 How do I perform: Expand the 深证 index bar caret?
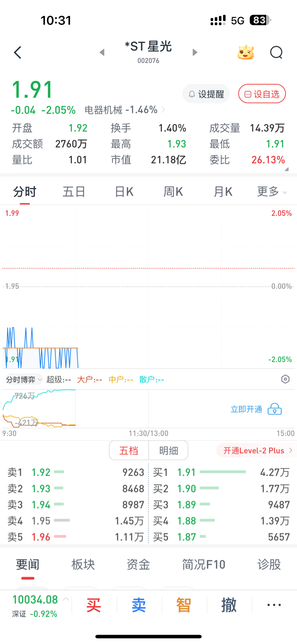66,600
